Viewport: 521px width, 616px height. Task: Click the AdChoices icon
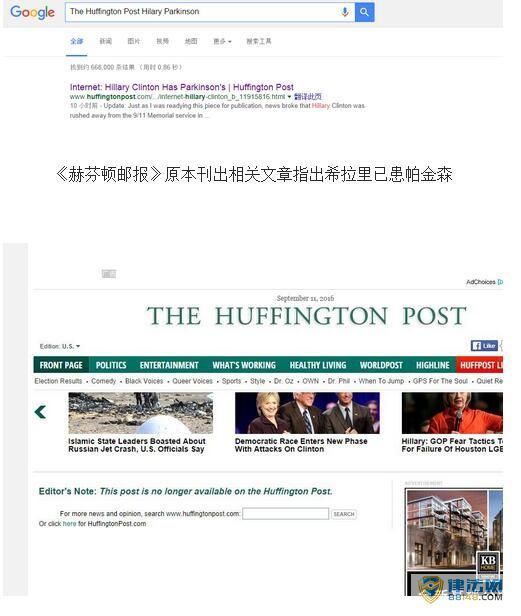(x=500, y=282)
